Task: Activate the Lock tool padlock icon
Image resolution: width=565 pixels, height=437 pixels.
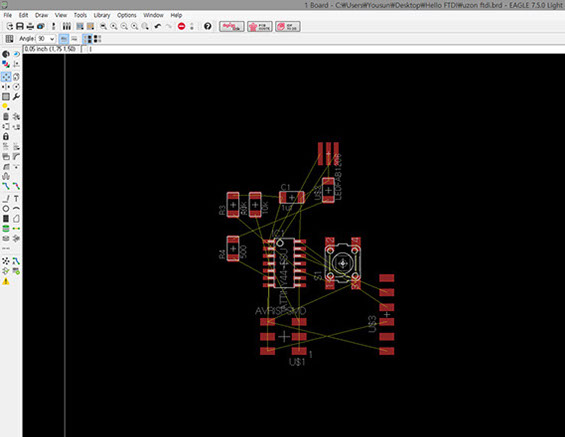Action: (6, 137)
